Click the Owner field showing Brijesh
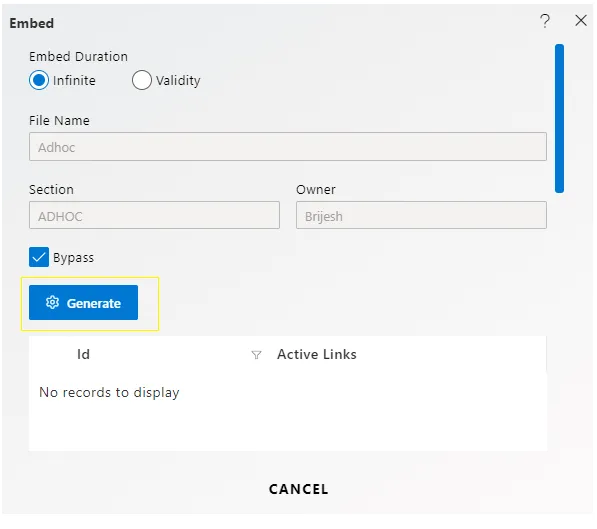The height and width of the screenshot is (529, 597). point(421,215)
